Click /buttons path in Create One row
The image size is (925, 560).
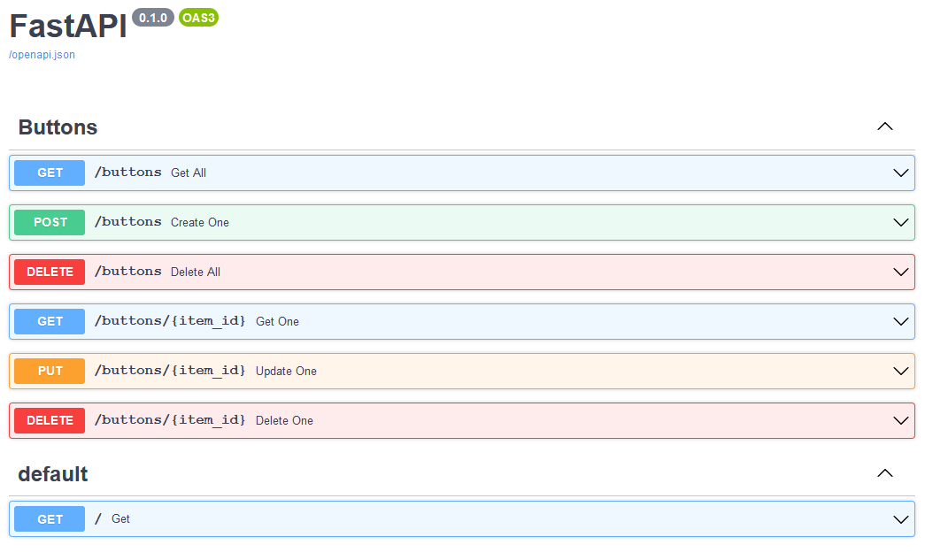[x=128, y=222]
